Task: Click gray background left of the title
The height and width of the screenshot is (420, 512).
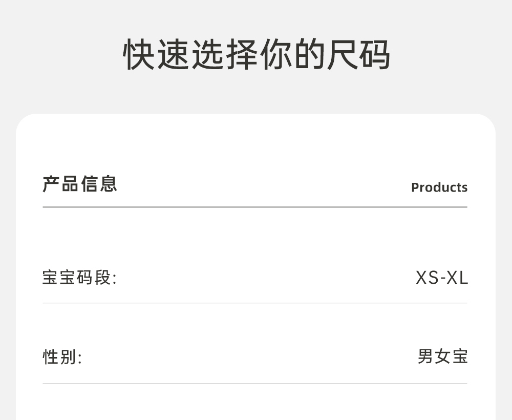Action: pos(61,54)
